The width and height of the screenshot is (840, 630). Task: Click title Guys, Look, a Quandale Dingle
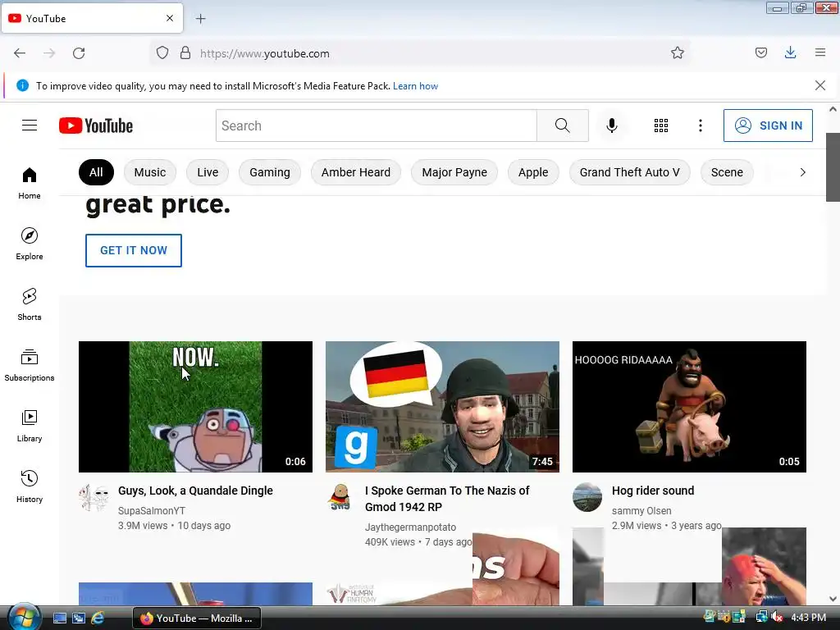click(x=195, y=491)
